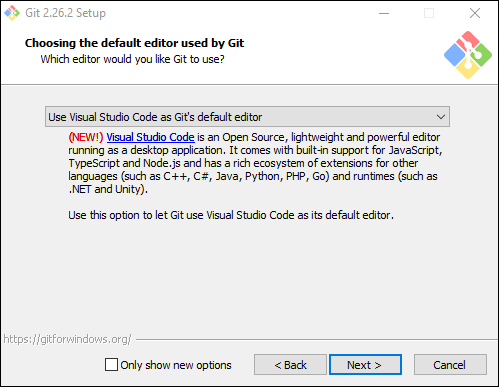The width and height of the screenshot is (499, 387).
Task: Click the large Git logo in the header
Action: (x=468, y=55)
